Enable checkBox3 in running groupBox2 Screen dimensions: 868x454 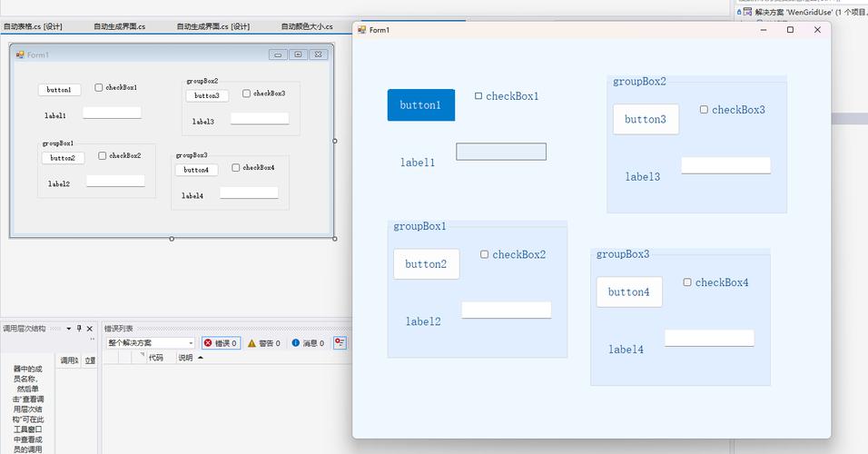704,110
